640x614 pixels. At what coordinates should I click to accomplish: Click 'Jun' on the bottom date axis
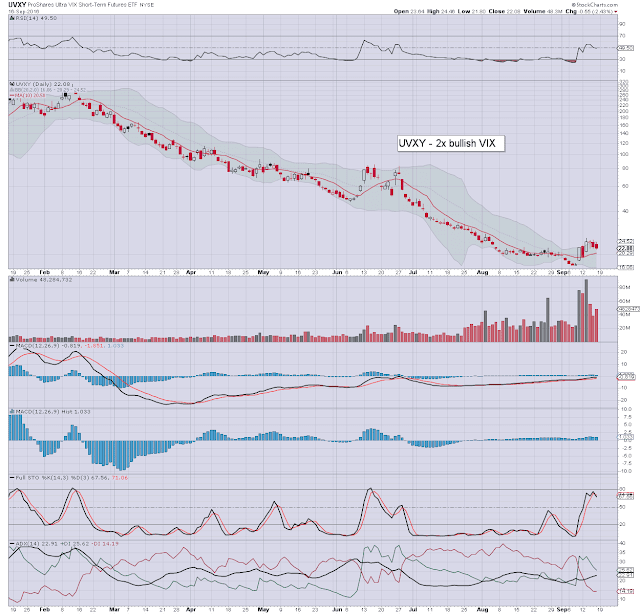click(x=337, y=610)
